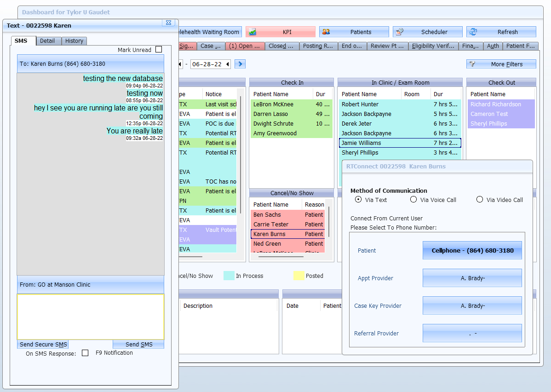Select LeBron McKnee in Check In
The width and height of the screenshot is (551, 392).
[x=291, y=104]
